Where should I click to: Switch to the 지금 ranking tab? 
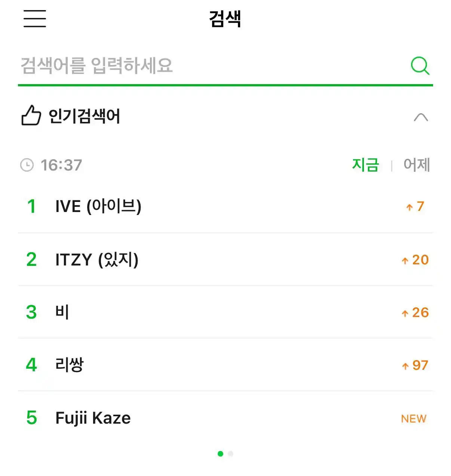[x=365, y=165]
